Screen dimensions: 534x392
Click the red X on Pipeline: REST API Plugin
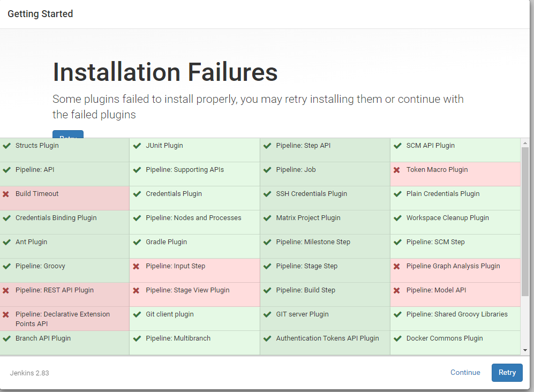coord(7,290)
